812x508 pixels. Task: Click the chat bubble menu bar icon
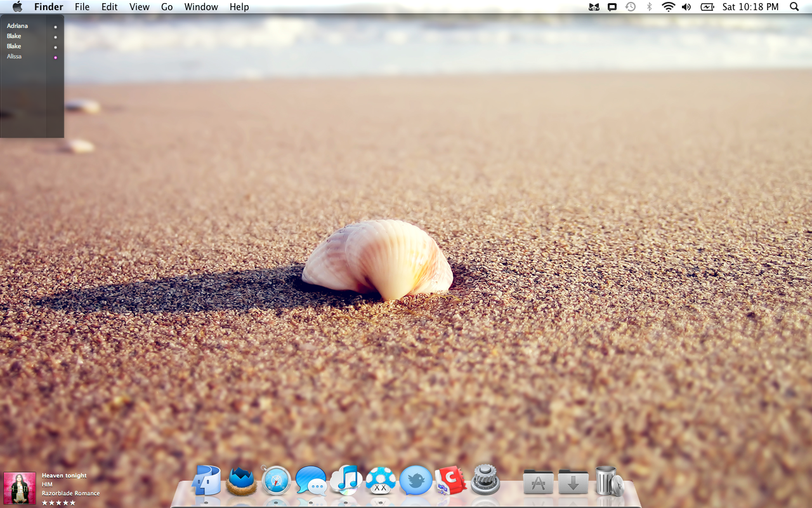tap(612, 7)
